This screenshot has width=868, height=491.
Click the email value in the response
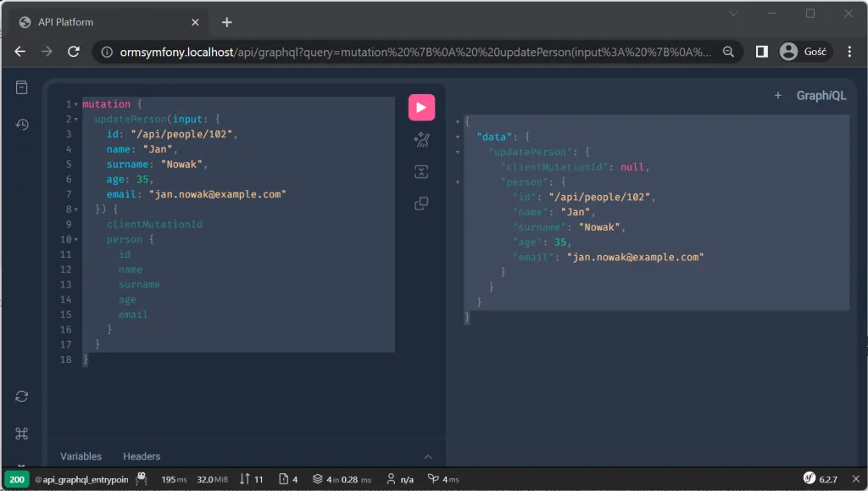click(x=636, y=257)
